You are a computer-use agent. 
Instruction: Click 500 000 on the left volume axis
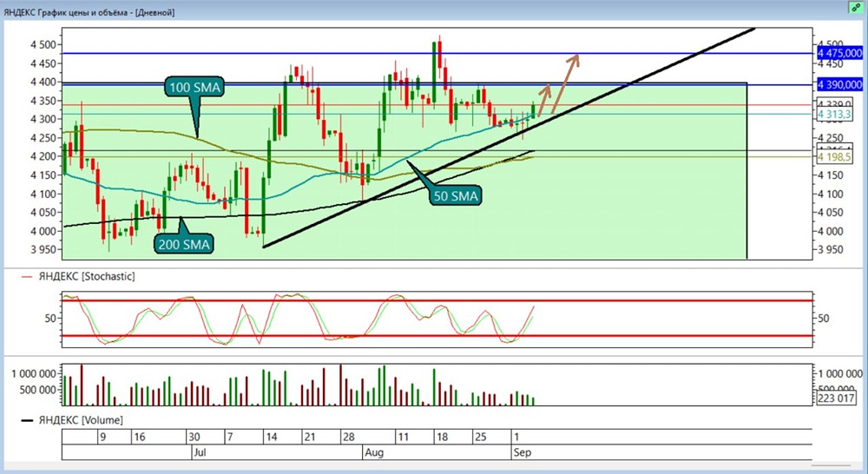(x=38, y=390)
